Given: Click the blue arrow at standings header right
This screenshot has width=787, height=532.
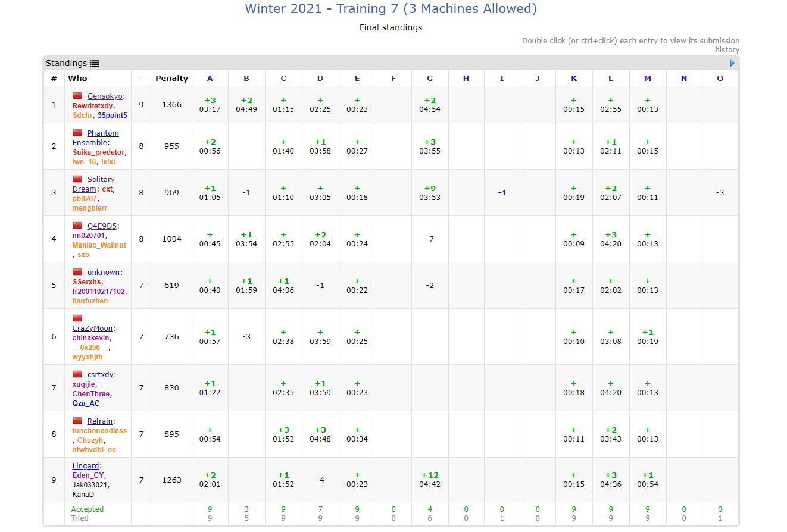Looking at the screenshot, I should point(732,63).
